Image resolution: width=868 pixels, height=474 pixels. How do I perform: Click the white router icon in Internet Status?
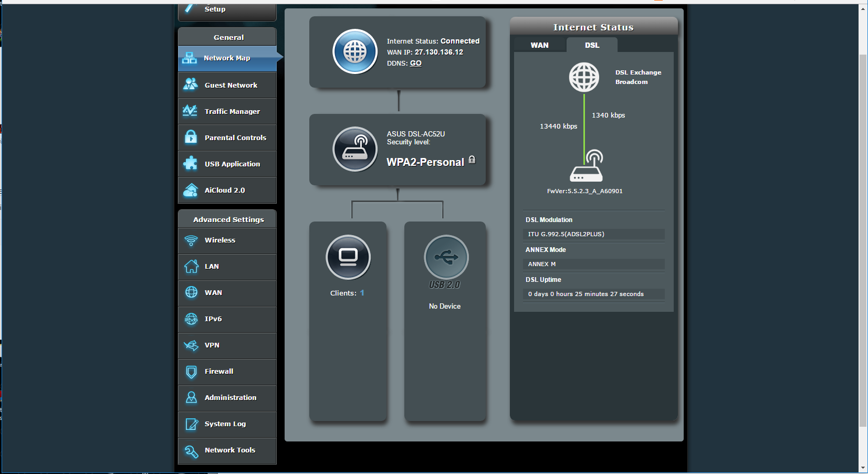coord(587,166)
